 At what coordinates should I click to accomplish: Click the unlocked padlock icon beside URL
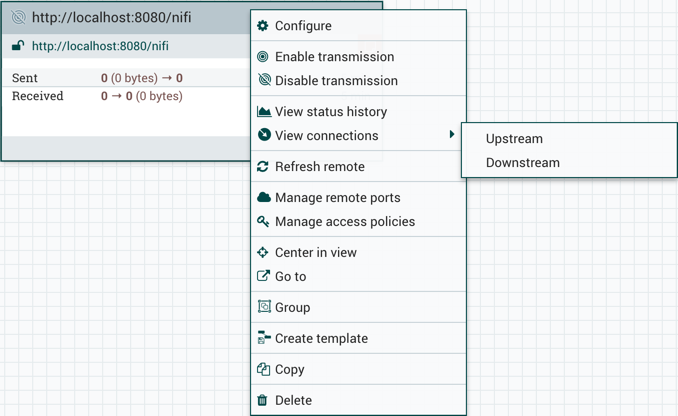coord(18,46)
